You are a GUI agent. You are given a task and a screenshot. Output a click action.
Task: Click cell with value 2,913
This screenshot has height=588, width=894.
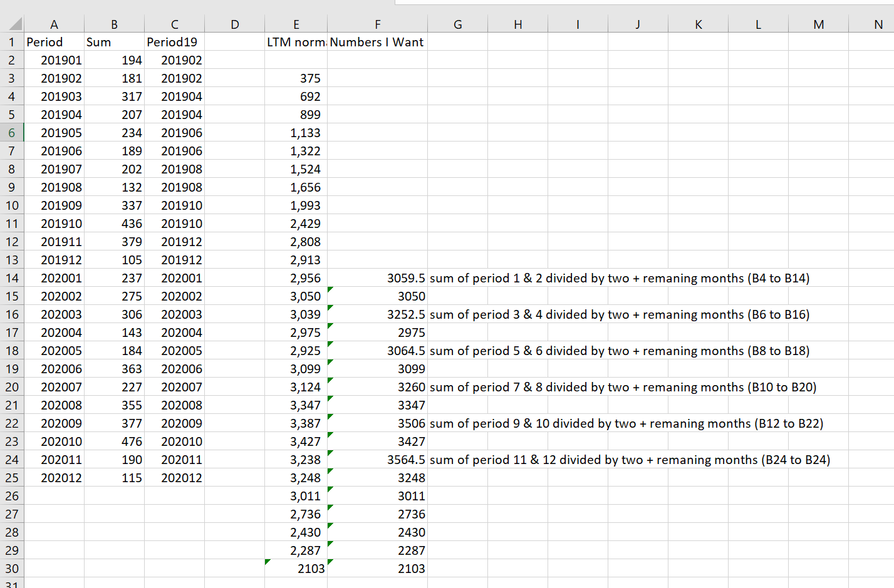click(296, 260)
